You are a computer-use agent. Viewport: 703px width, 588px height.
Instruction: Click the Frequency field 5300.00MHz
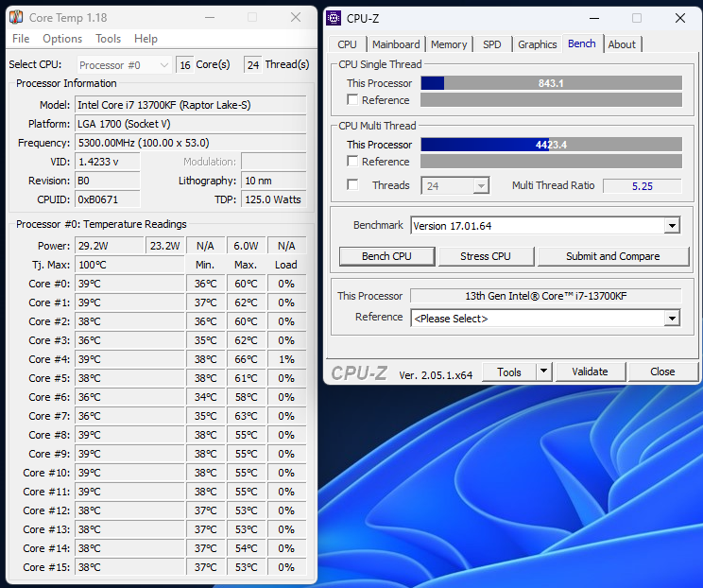pyautogui.click(x=191, y=143)
